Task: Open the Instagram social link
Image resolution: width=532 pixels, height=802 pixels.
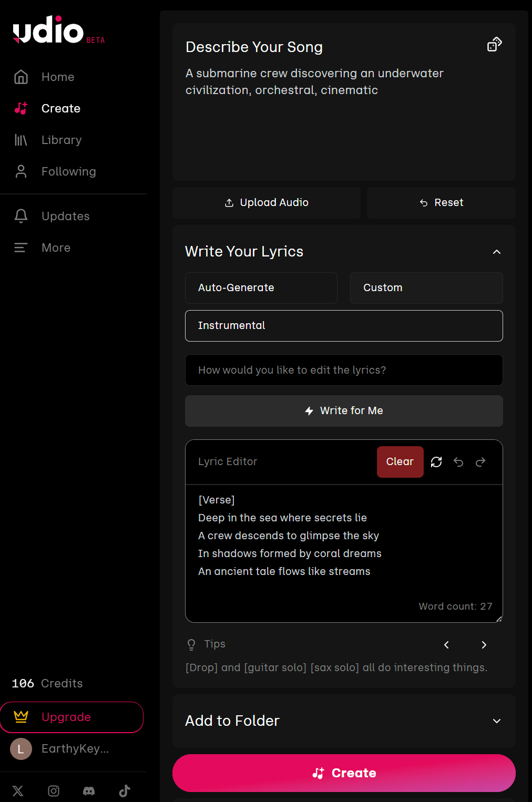Action: pos(54,791)
